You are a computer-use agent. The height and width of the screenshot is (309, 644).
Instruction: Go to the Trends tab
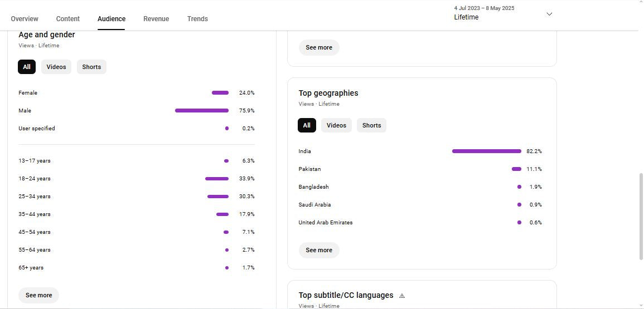point(197,19)
